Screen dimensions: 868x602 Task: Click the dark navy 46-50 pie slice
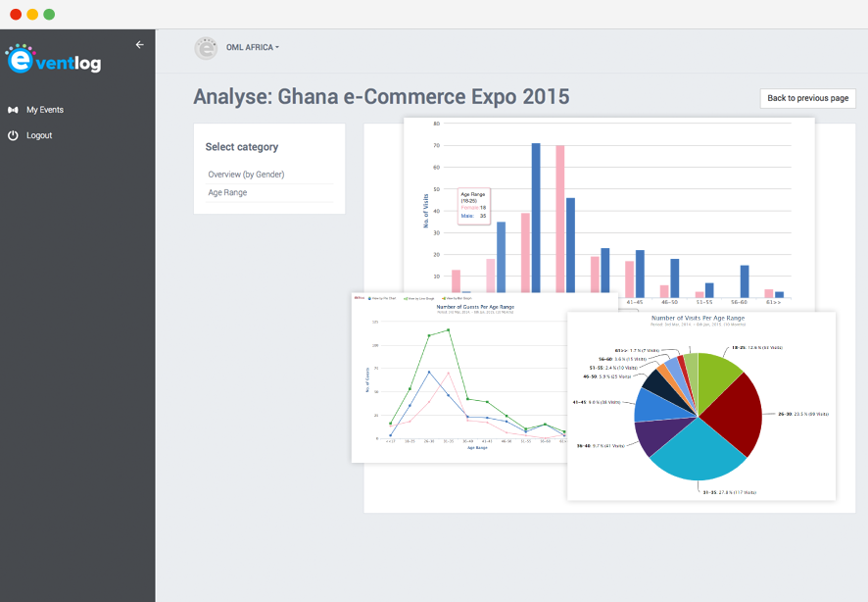tap(664, 385)
